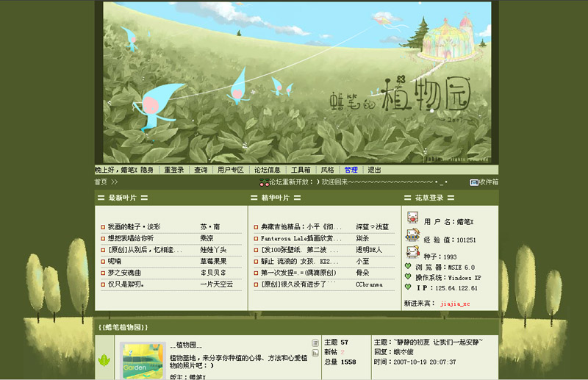Click the bullet icon before 典藏吉他精品
Viewport: 588px width, 380px height.
256,227
